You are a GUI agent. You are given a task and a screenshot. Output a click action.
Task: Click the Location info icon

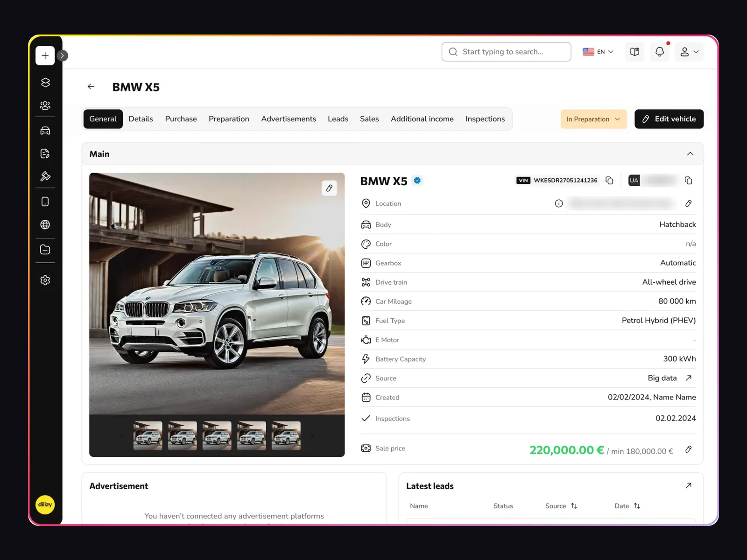point(558,203)
